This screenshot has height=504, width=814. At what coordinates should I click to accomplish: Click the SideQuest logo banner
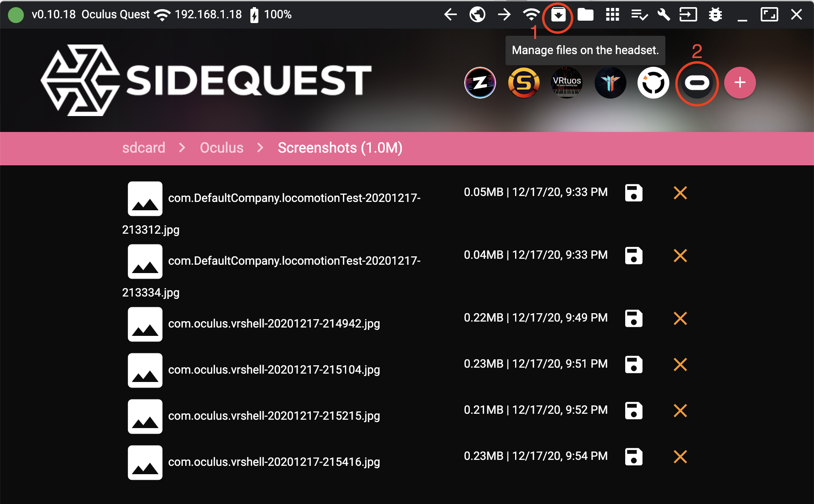pyautogui.click(x=206, y=80)
